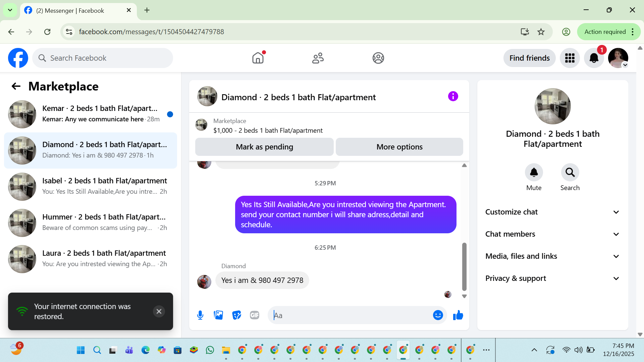644x362 pixels.
Task: Open Laura's apartment conversation
Action: [x=91, y=259]
